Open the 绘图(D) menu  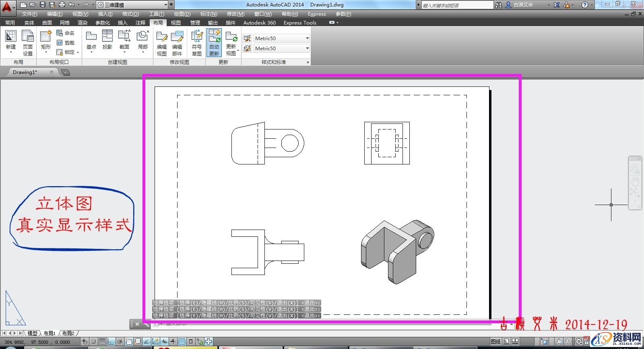(182, 14)
